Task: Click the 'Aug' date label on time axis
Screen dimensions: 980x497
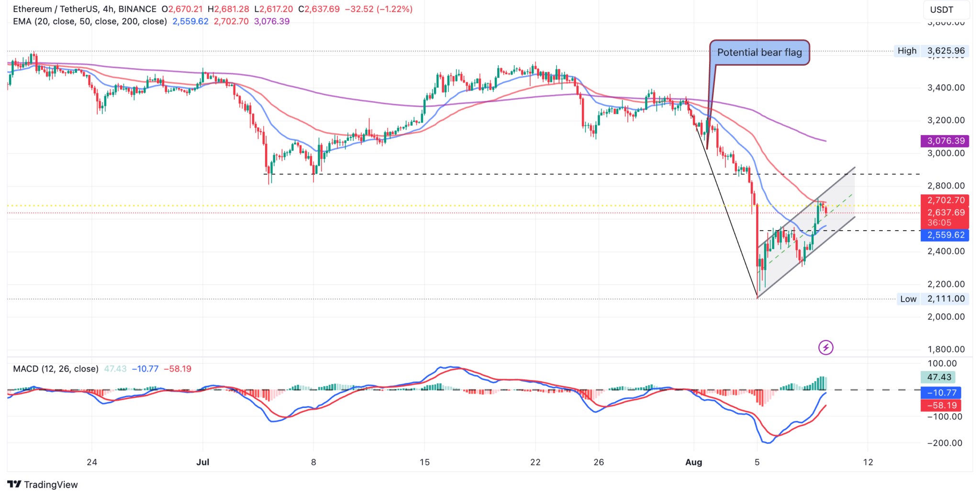Action: coord(693,462)
